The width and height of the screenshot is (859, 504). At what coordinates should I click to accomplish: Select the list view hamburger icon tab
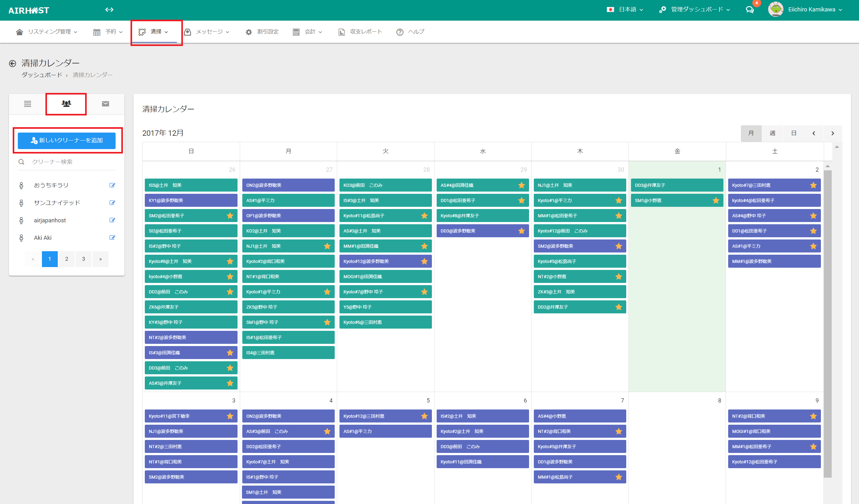pyautogui.click(x=28, y=103)
